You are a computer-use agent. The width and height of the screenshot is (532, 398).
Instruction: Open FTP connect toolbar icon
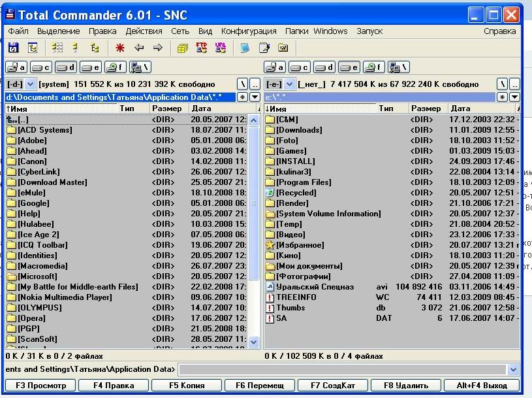(x=202, y=48)
